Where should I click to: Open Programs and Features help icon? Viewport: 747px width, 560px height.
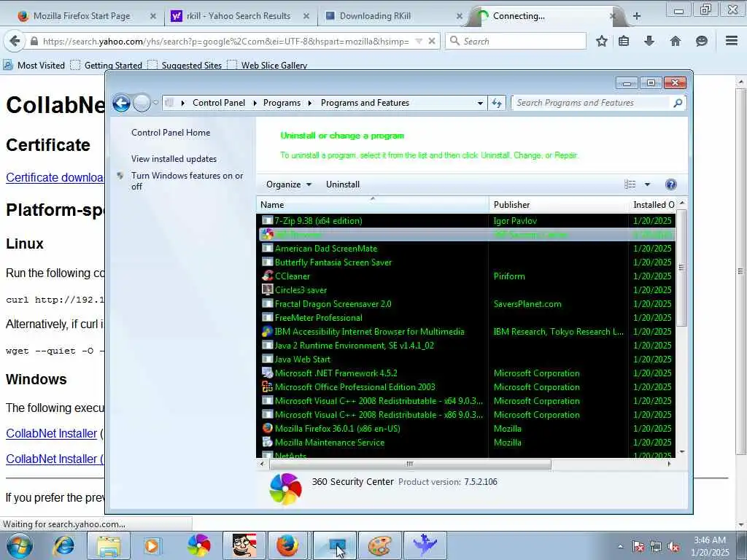click(671, 184)
